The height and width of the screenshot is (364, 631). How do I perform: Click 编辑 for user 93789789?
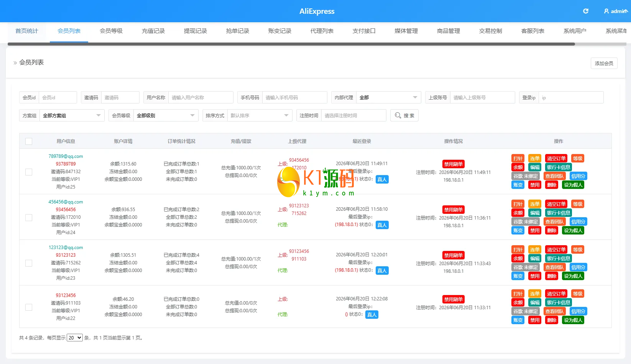[535, 167]
